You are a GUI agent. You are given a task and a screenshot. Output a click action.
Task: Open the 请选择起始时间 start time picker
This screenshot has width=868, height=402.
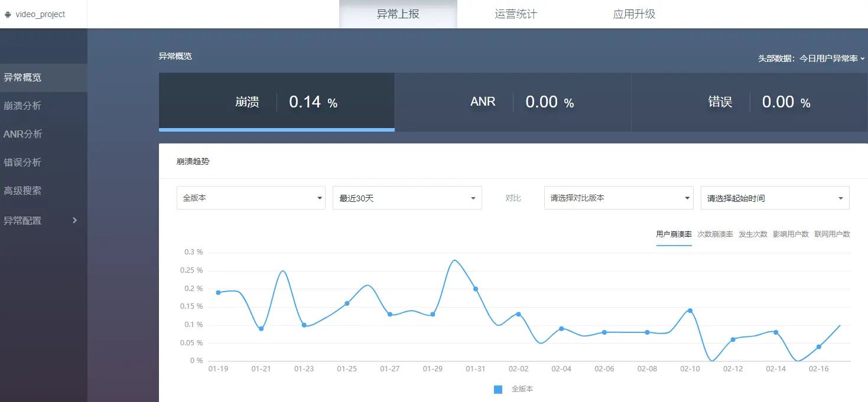click(774, 198)
